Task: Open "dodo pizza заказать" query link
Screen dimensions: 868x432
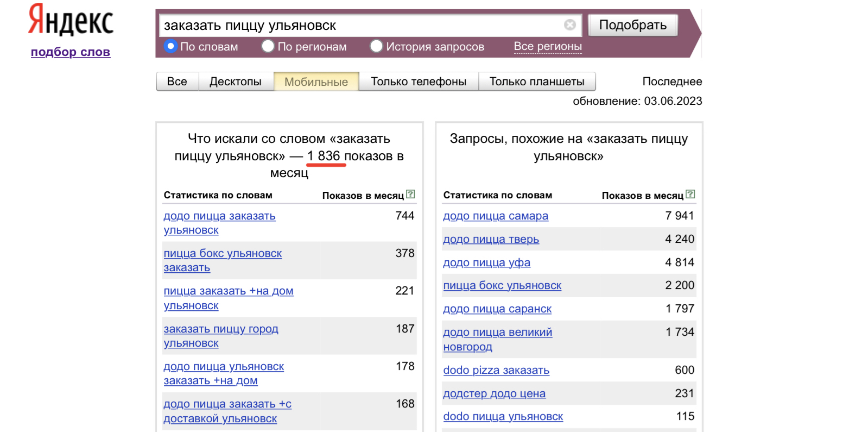Action: pyautogui.click(x=496, y=370)
